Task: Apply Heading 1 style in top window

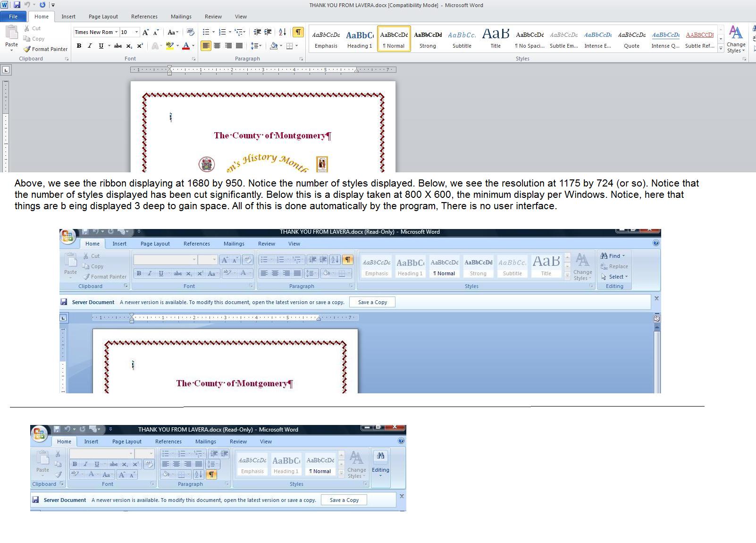Action: (360, 39)
